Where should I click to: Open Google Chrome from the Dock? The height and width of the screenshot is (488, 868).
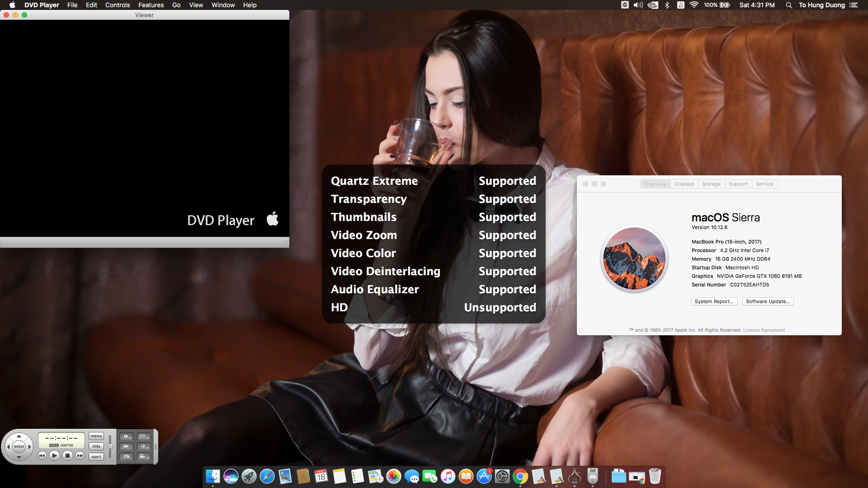[520, 476]
